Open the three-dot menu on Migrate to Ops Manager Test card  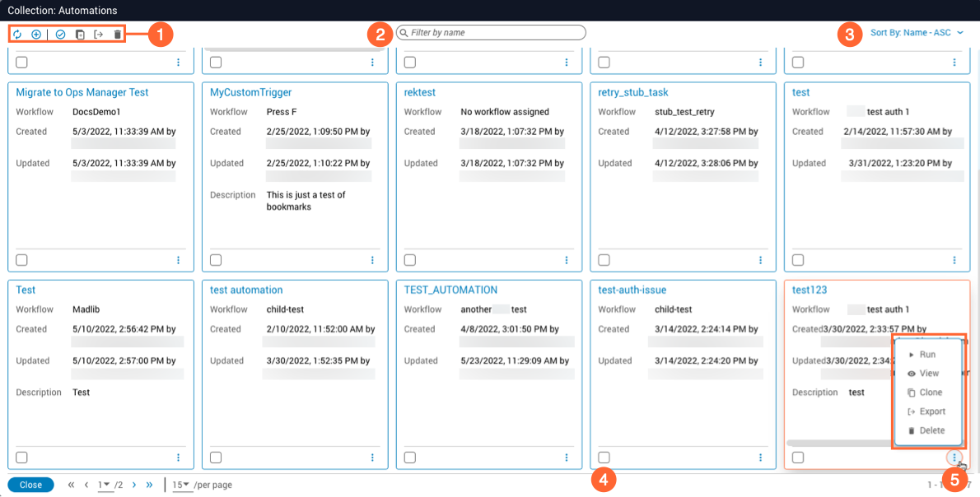[178, 260]
